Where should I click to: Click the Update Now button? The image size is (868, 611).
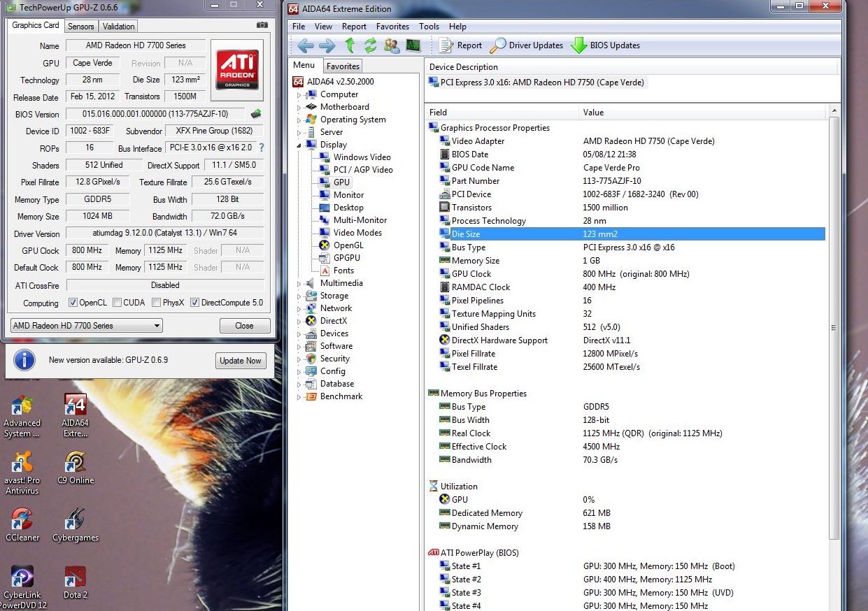[240, 361]
